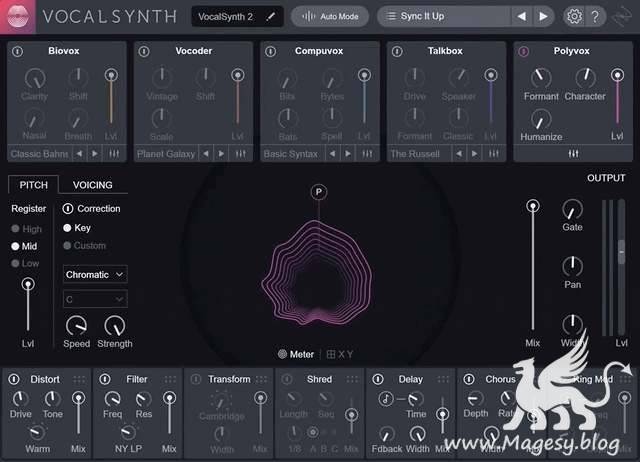Click the Shred module drag handle dots
This screenshot has width=640, height=462.
coord(352,380)
